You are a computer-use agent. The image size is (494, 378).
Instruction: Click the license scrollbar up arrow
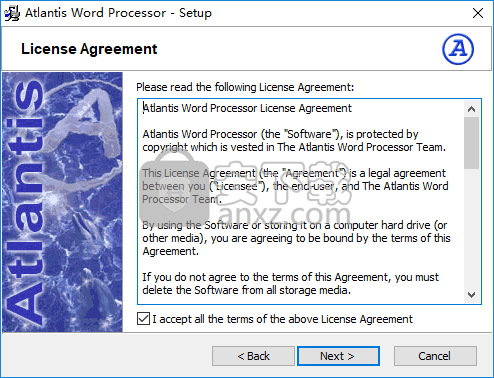click(471, 109)
